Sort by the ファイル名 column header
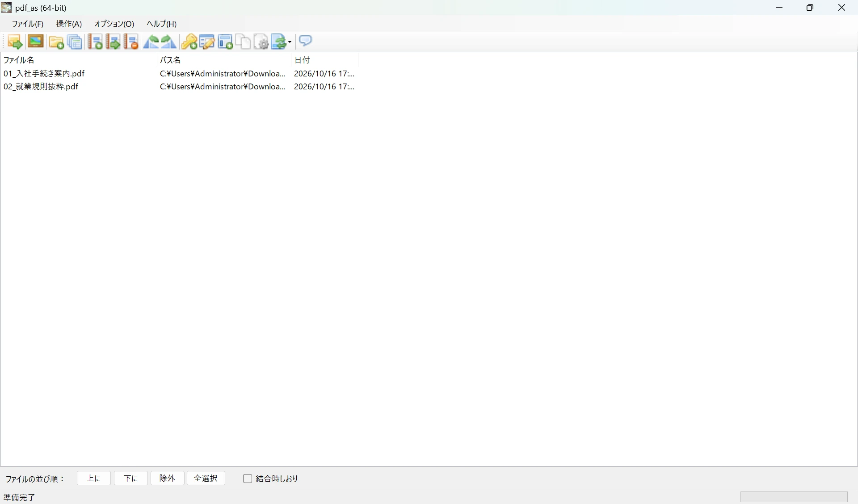The height and width of the screenshot is (504, 858). tap(79, 60)
